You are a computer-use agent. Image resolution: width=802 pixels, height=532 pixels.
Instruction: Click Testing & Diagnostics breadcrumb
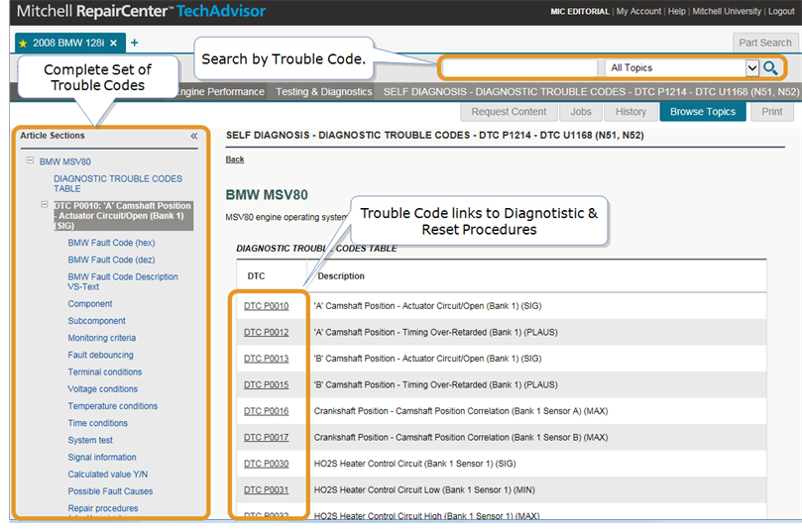(324, 92)
